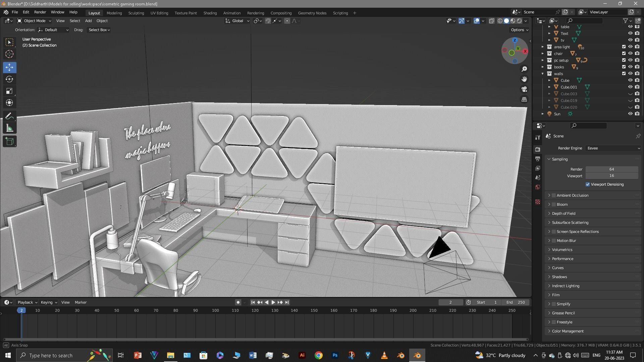This screenshot has height=362, width=644.
Task: Enable Bloom checkbox
Action: [x=554, y=204]
